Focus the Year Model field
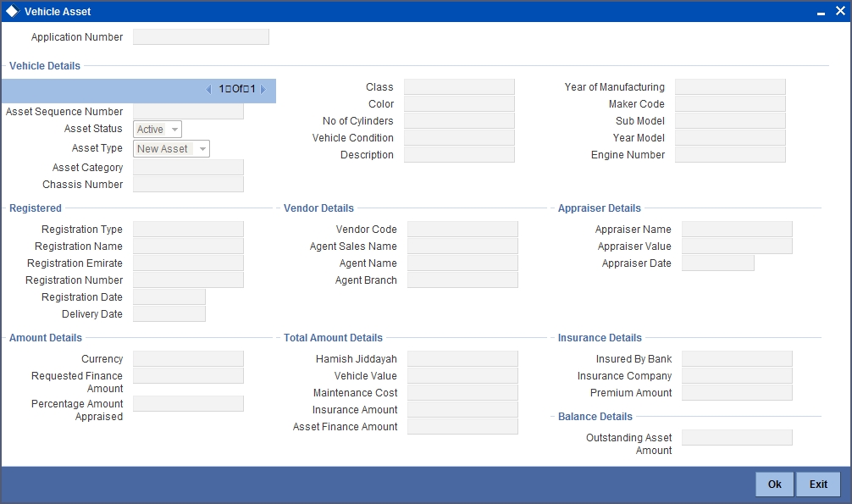The width and height of the screenshot is (852, 504). point(730,137)
